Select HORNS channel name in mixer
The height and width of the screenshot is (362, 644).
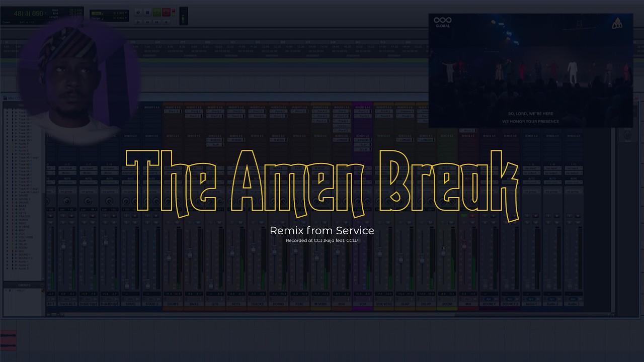pyautogui.click(x=278, y=304)
